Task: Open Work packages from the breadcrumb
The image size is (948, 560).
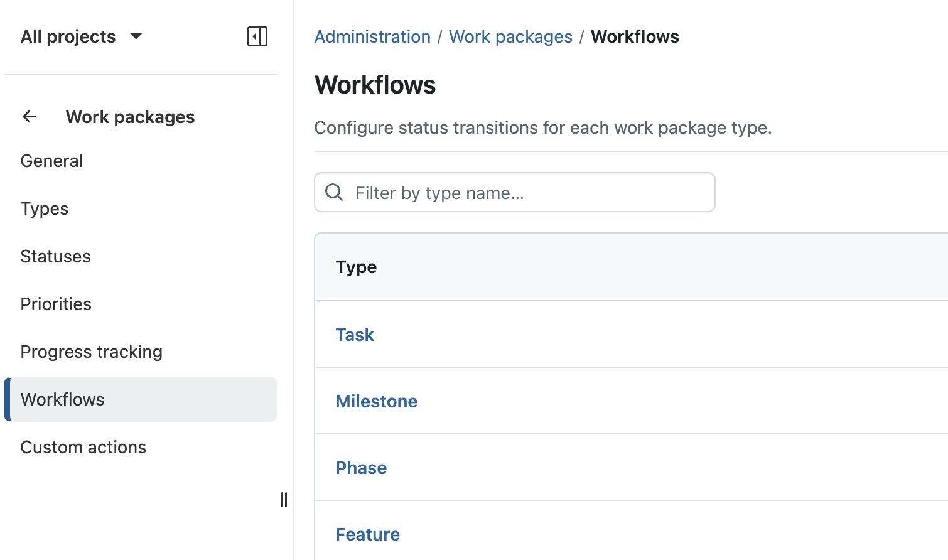Action: 510,36
